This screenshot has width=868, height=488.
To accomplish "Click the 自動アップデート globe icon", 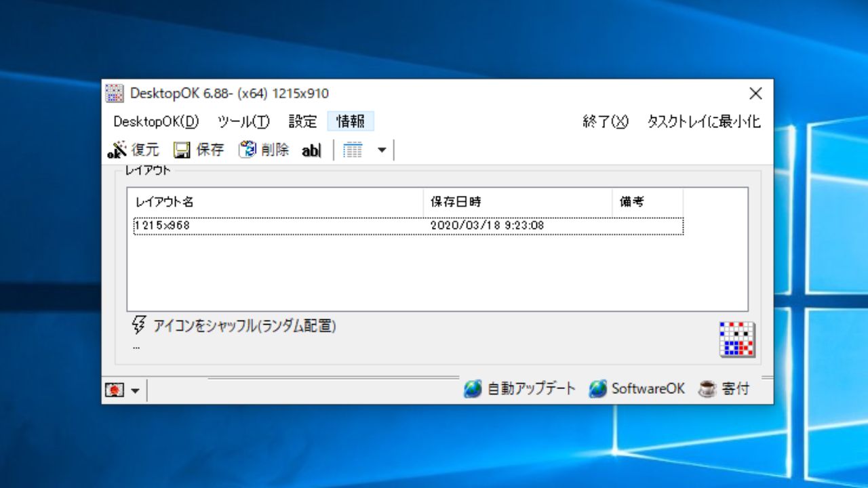I will (473, 389).
